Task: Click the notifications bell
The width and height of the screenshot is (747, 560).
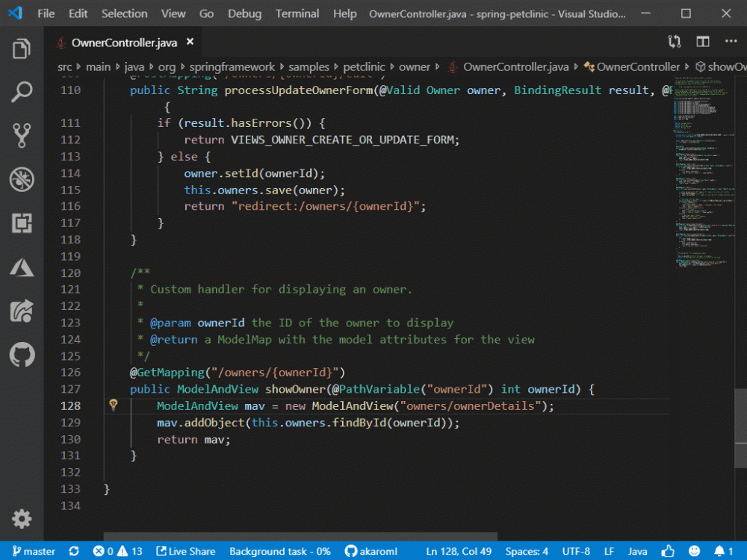Action: coord(722,551)
